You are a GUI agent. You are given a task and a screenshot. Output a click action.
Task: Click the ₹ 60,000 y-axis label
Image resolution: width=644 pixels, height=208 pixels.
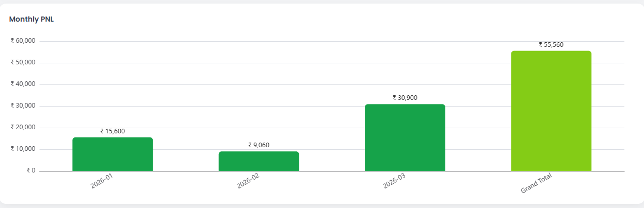coord(23,41)
